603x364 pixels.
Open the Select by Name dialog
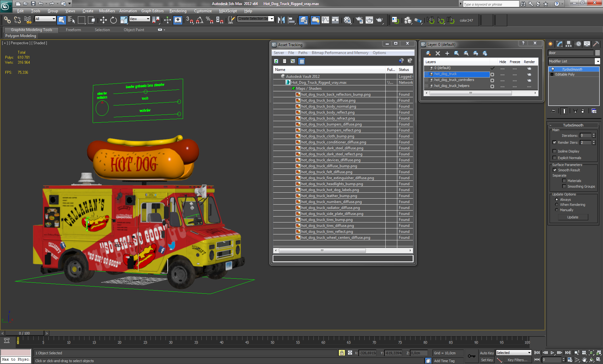click(71, 20)
